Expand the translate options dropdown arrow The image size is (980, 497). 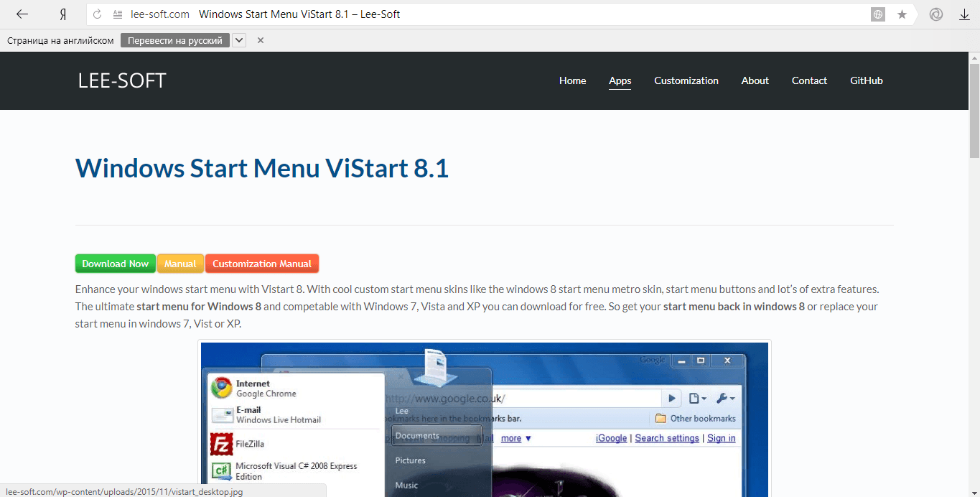[x=239, y=40]
